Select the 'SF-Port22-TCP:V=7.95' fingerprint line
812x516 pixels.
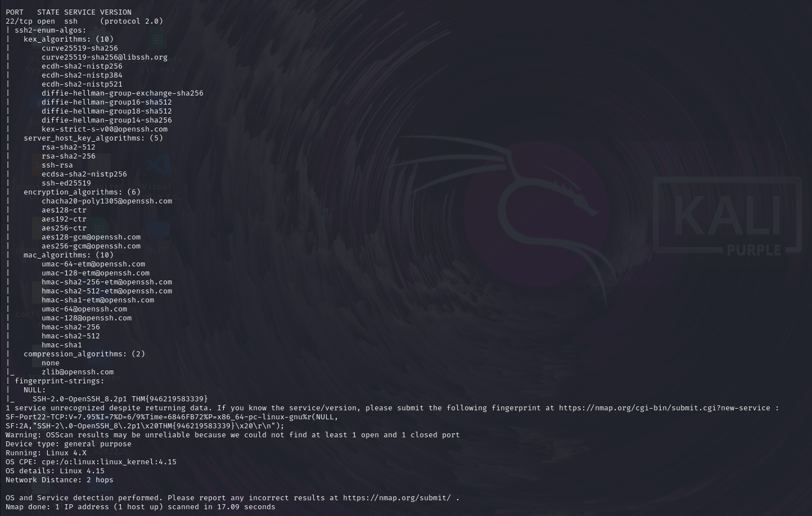pos(172,417)
